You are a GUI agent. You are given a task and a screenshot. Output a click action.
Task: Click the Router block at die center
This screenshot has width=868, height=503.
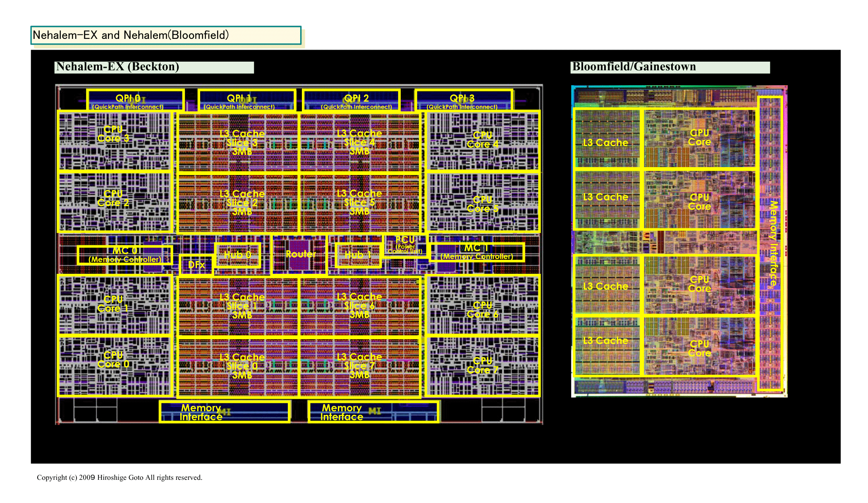(x=299, y=254)
